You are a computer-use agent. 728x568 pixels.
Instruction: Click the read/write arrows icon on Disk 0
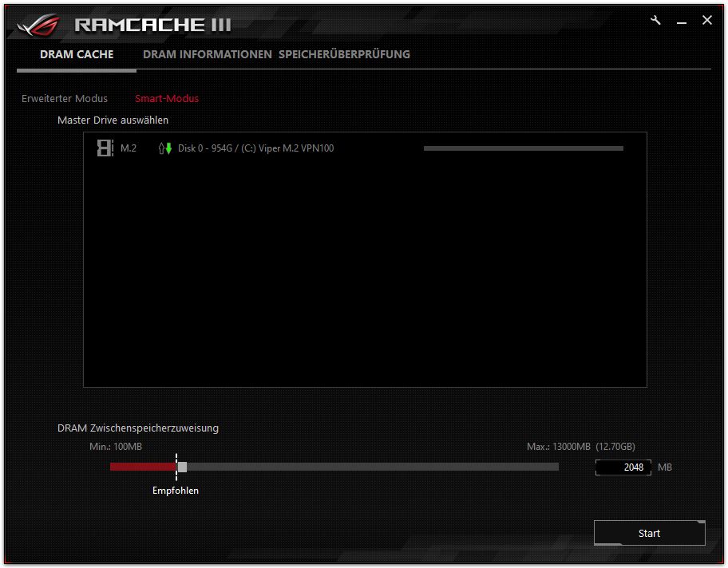(165, 148)
